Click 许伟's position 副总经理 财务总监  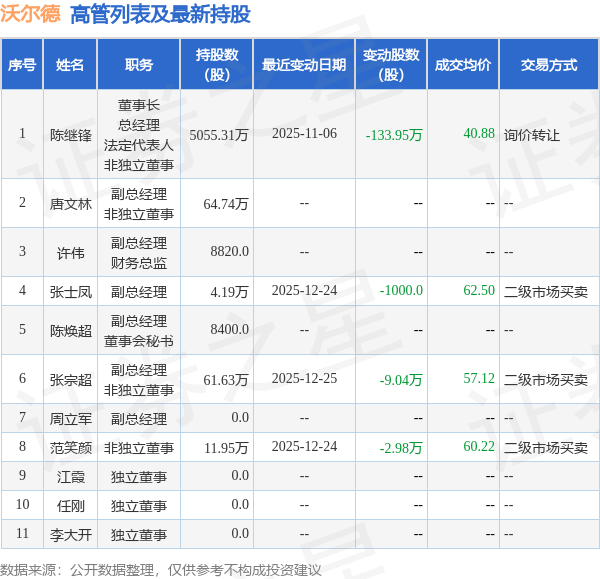[x=139, y=253]
